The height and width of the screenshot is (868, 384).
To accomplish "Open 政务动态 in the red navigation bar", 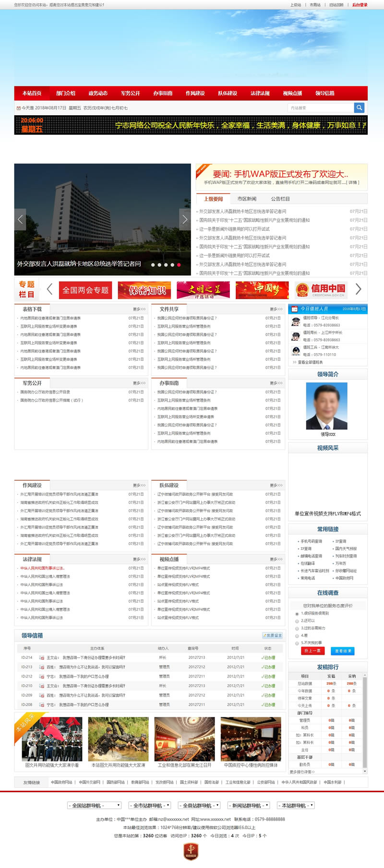I will point(98,93).
